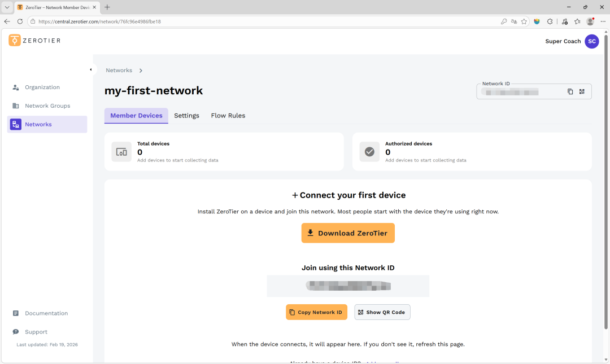
Task: Click the Total devices icon
Action: tap(121, 152)
